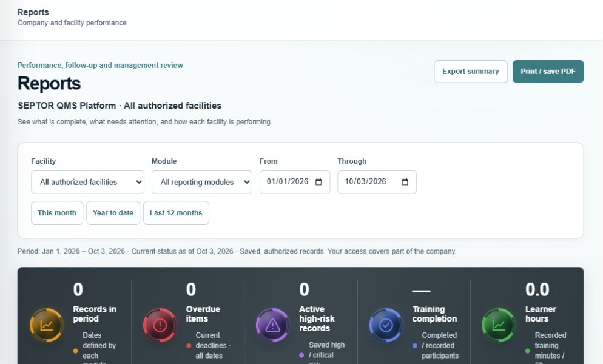Click the Performance, follow-up and management review text
603x364 pixels.
(x=100, y=66)
